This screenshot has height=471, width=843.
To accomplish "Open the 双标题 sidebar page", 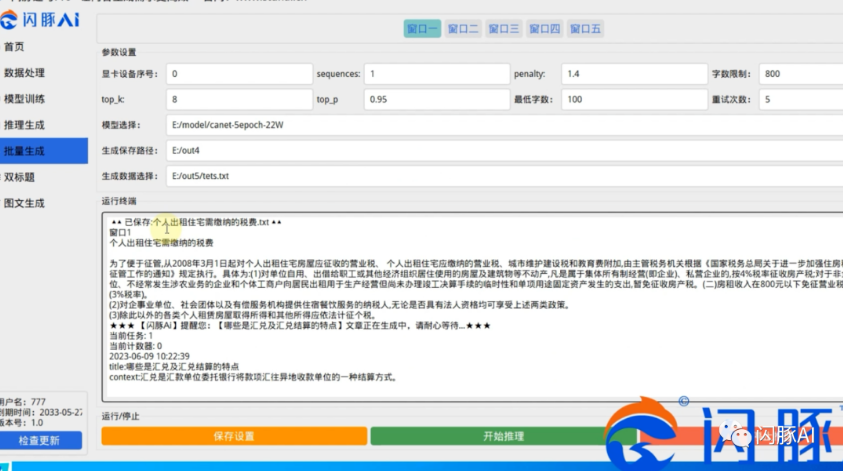I will click(x=19, y=177).
